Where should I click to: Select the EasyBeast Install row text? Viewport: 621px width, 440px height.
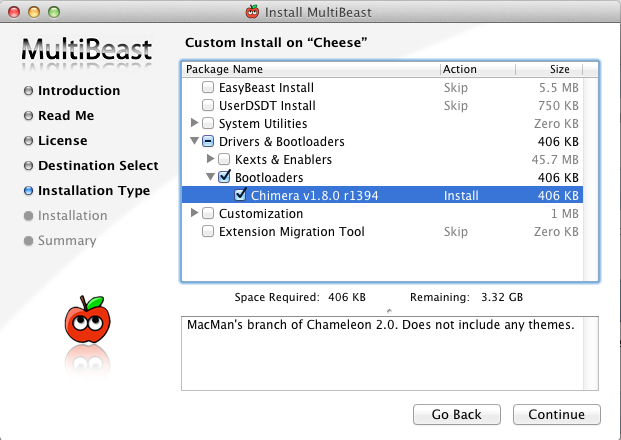tap(266, 88)
